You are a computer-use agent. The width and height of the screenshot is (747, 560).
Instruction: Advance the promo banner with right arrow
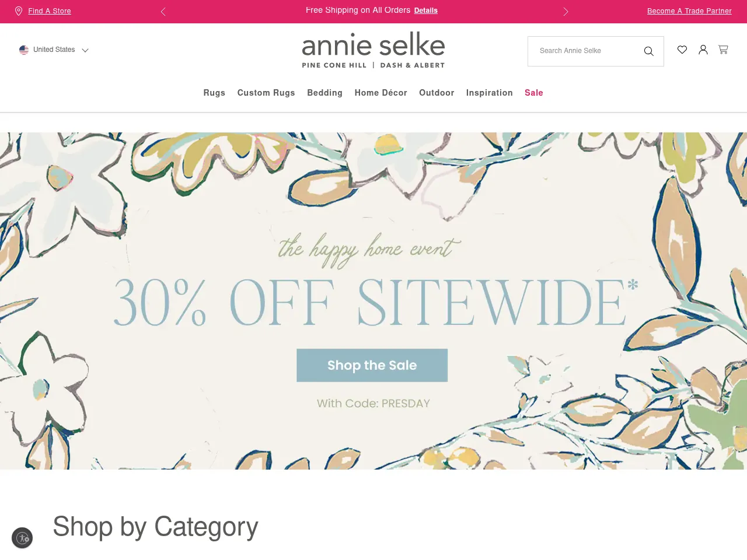565,11
